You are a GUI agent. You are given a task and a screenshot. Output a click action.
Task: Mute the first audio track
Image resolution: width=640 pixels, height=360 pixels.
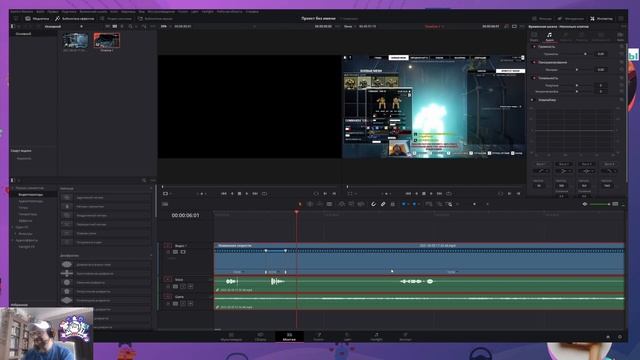[190, 287]
